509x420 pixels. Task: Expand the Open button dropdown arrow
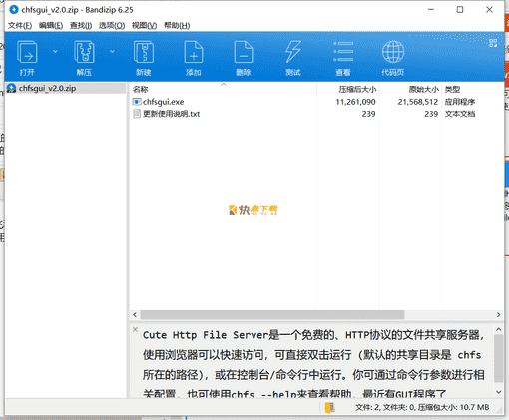click(x=55, y=52)
